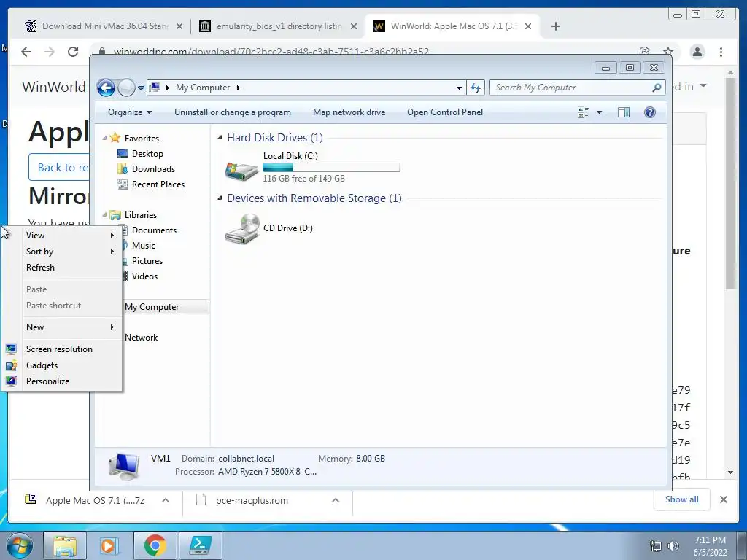Viewport: 747px width, 560px height.
Task: Reload the WinWorld page
Action: [72, 52]
